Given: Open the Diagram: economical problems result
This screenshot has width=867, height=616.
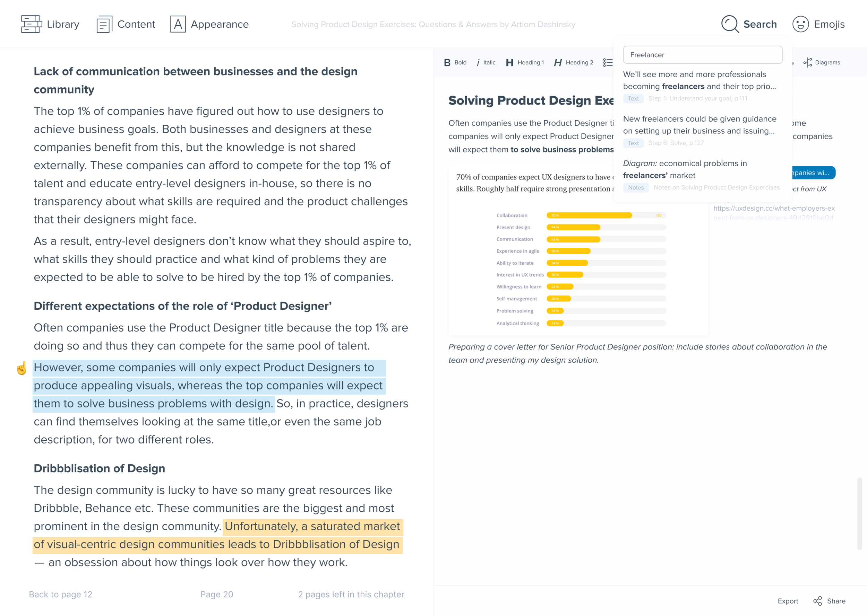Looking at the screenshot, I should [x=685, y=169].
